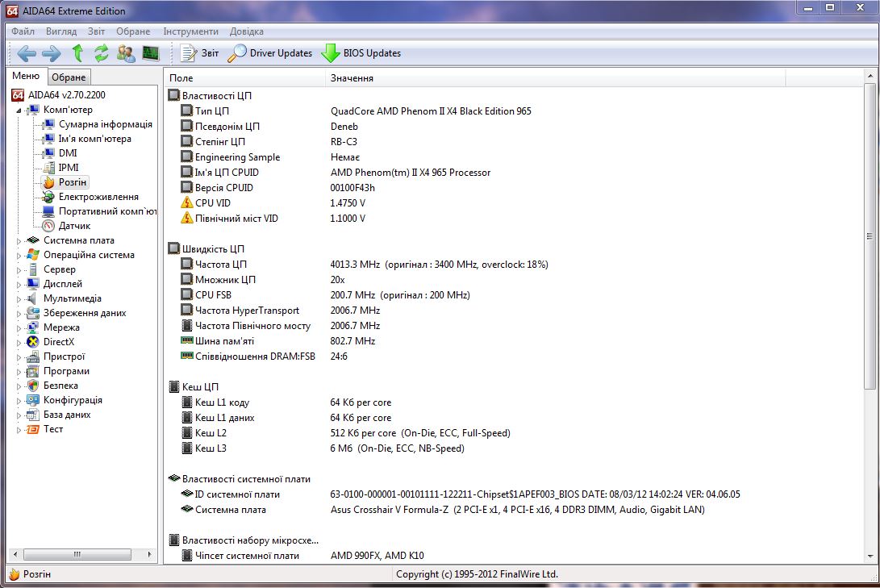Viewport: 880px width, 588px height.
Task: Open the Обране menu in menu bar
Action: point(133,31)
